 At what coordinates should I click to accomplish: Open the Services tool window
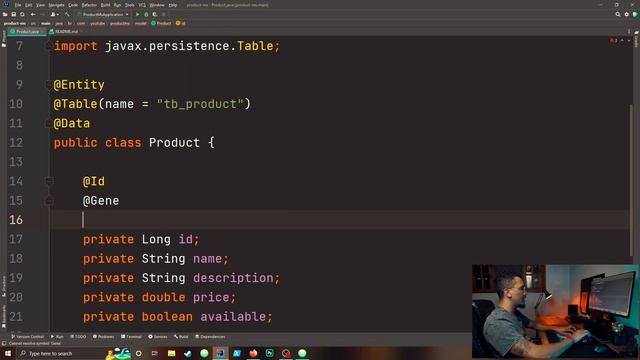pyautogui.click(x=158, y=337)
